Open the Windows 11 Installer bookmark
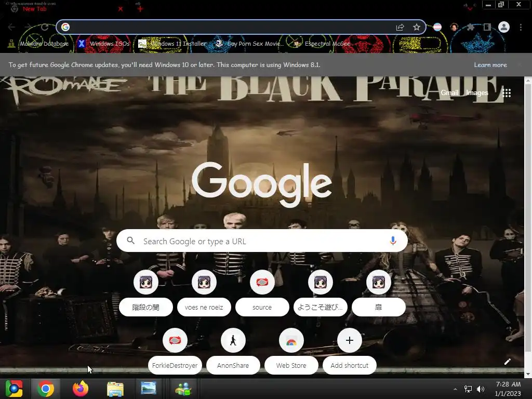 point(172,44)
